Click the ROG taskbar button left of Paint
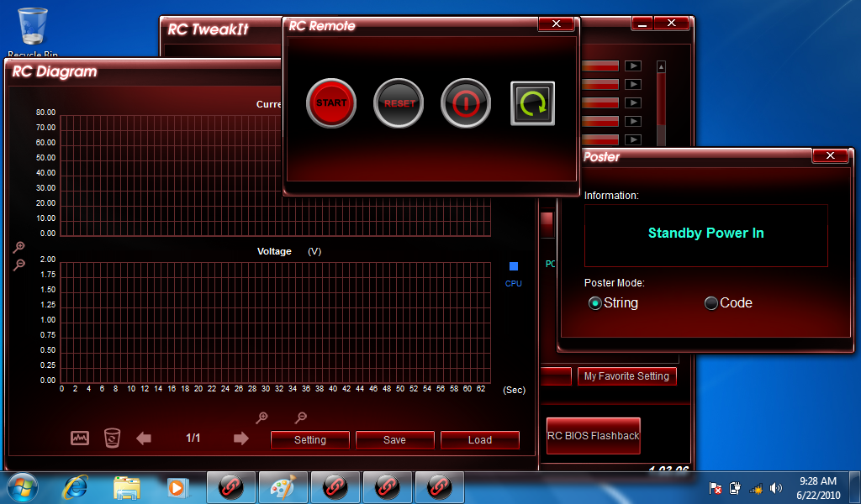Viewport: 861px width, 504px height. [x=231, y=487]
